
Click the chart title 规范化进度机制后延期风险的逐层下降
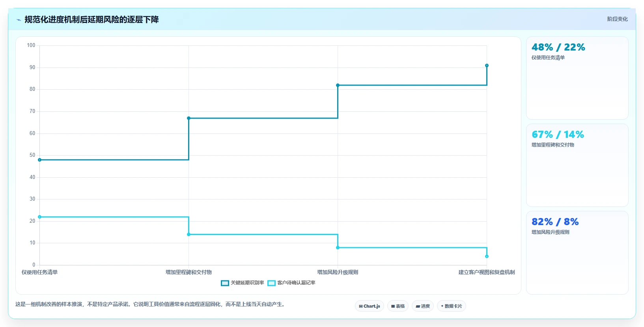click(x=91, y=20)
